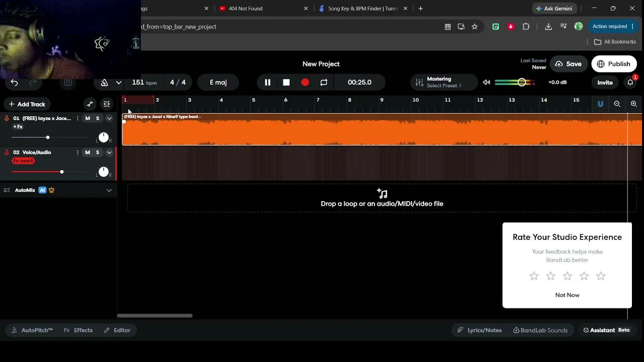Undo the last action
The height and width of the screenshot is (362, 644).
pyautogui.click(x=14, y=82)
